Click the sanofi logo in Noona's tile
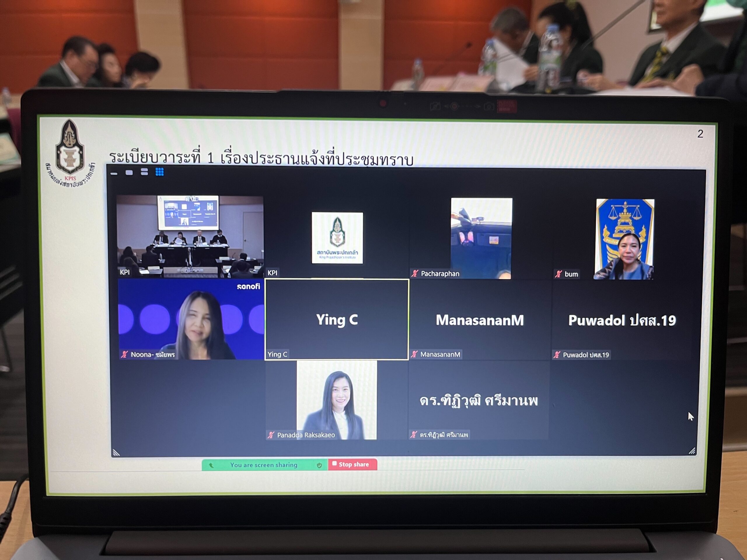The width and height of the screenshot is (747, 560). coord(248,287)
